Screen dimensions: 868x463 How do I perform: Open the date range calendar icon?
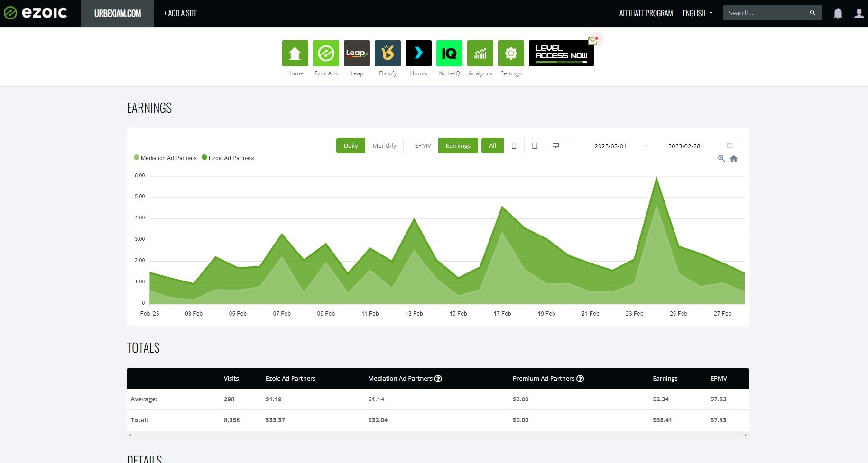[x=729, y=145]
